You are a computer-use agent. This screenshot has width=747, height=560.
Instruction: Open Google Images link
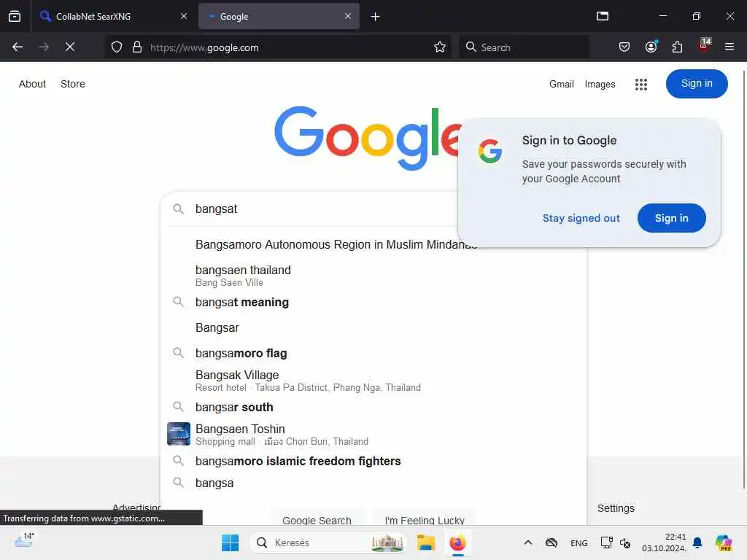pos(600,85)
